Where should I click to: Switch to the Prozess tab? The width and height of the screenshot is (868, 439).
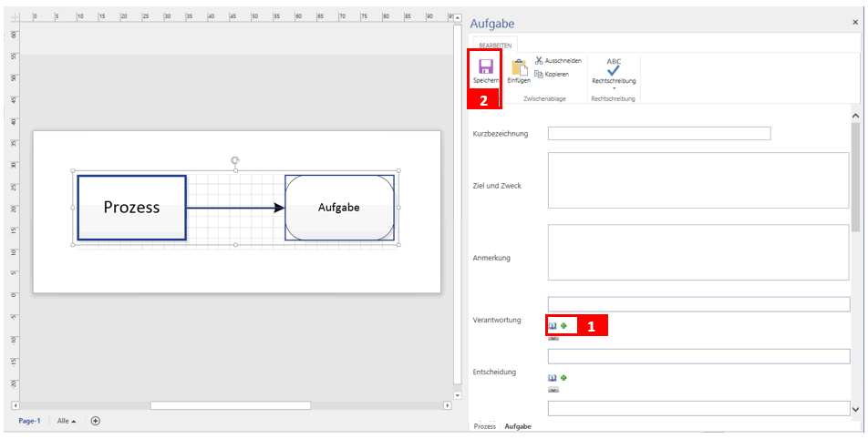(x=485, y=426)
